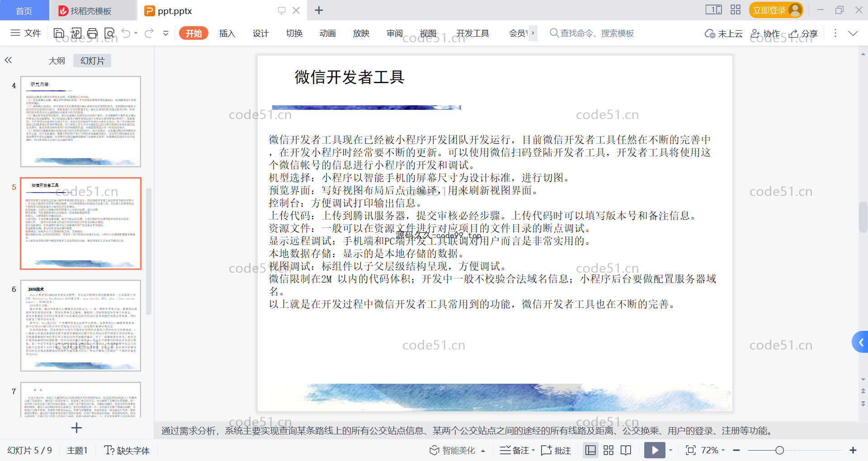
Task: Switch to the 切换 ribbon tab
Action: coord(294,33)
